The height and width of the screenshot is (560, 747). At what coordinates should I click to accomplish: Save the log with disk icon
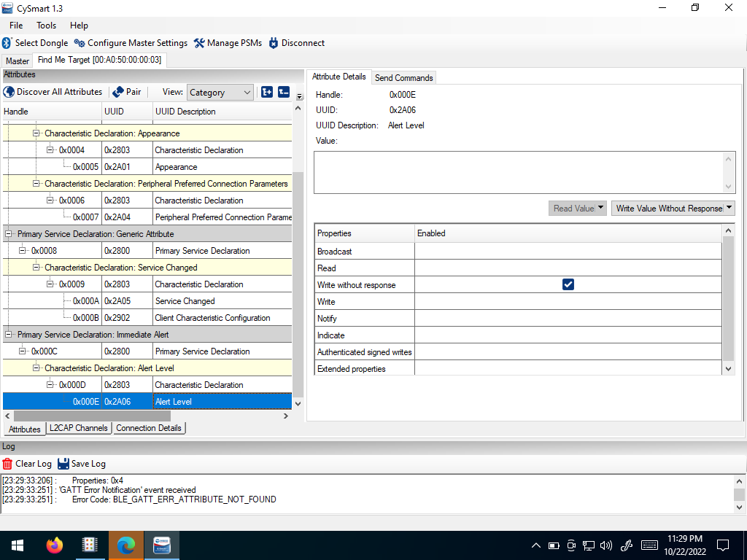pos(63,464)
